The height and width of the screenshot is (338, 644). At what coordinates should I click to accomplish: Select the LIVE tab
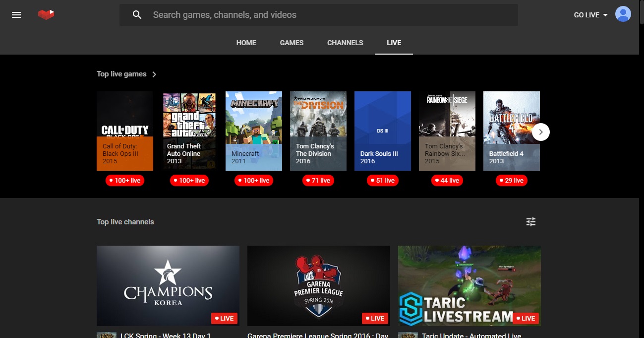pyautogui.click(x=394, y=43)
